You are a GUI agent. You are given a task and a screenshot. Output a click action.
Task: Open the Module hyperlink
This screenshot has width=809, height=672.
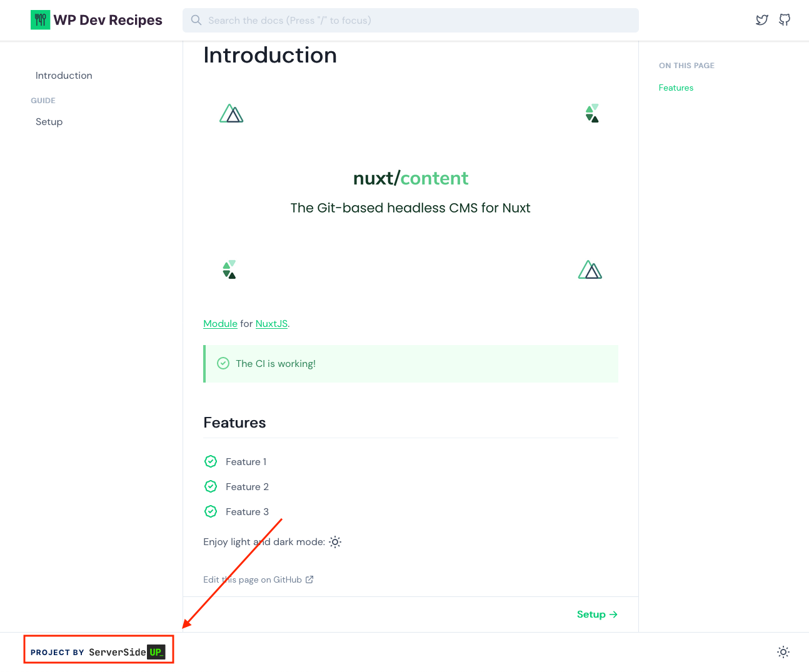[x=220, y=323]
